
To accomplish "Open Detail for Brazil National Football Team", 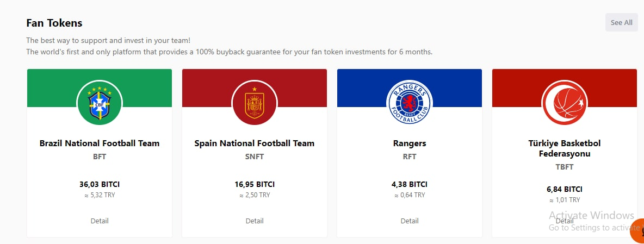I will (x=100, y=221).
